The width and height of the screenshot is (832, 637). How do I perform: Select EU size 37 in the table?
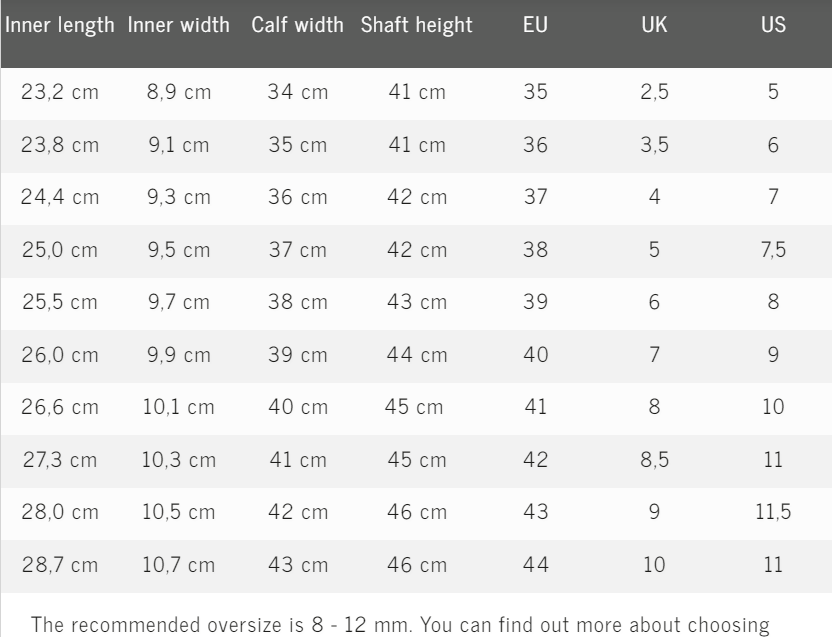tap(535, 197)
